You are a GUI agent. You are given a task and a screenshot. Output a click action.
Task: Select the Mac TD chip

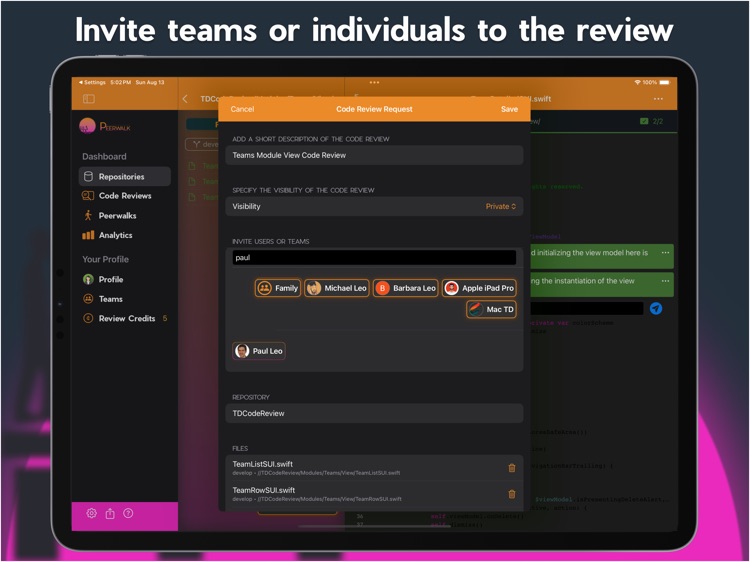coord(491,309)
